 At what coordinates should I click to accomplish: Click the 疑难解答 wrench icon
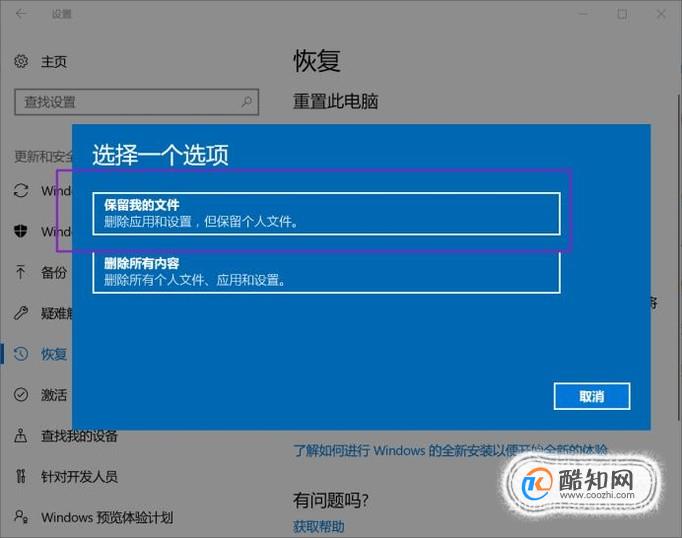pos(21,313)
